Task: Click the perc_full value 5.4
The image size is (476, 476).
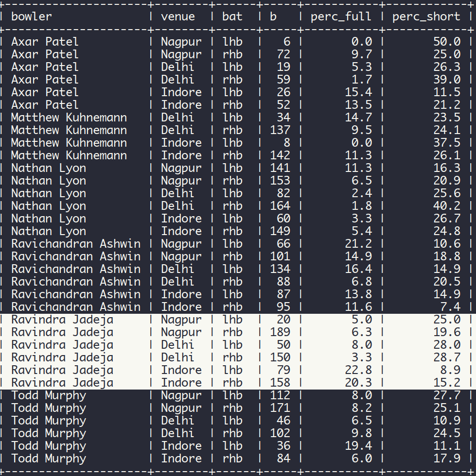Action: coord(362,231)
